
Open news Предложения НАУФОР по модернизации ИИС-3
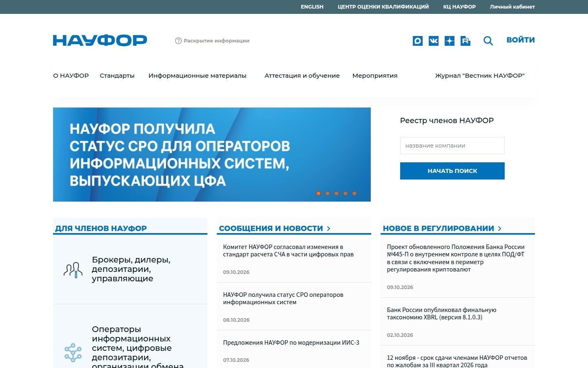click(x=291, y=343)
